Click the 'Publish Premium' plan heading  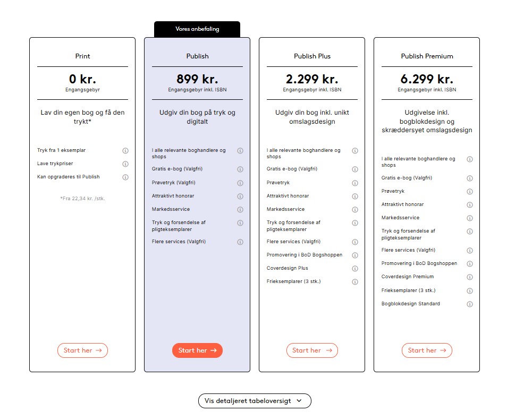point(427,56)
